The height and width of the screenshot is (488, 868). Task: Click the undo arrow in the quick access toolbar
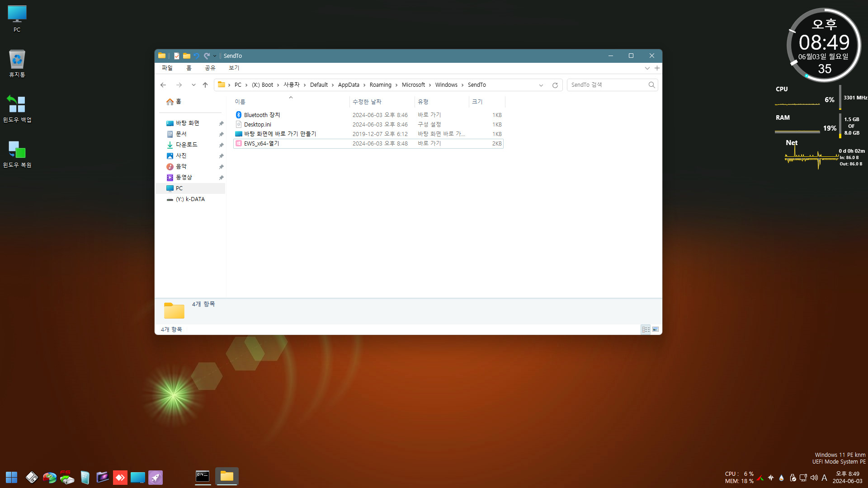coord(196,56)
